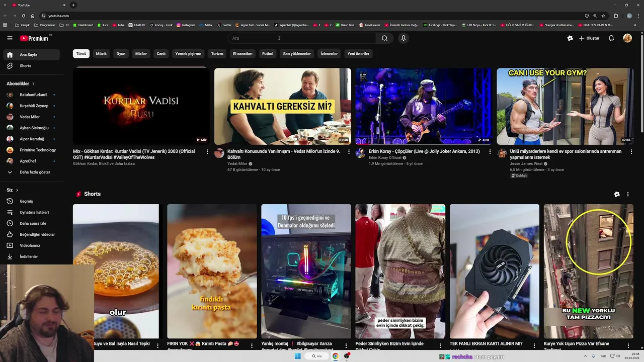This screenshot has width=644, height=362.
Task: Play Can I Use Your Gym thumbnail
Action: (565, 106)
